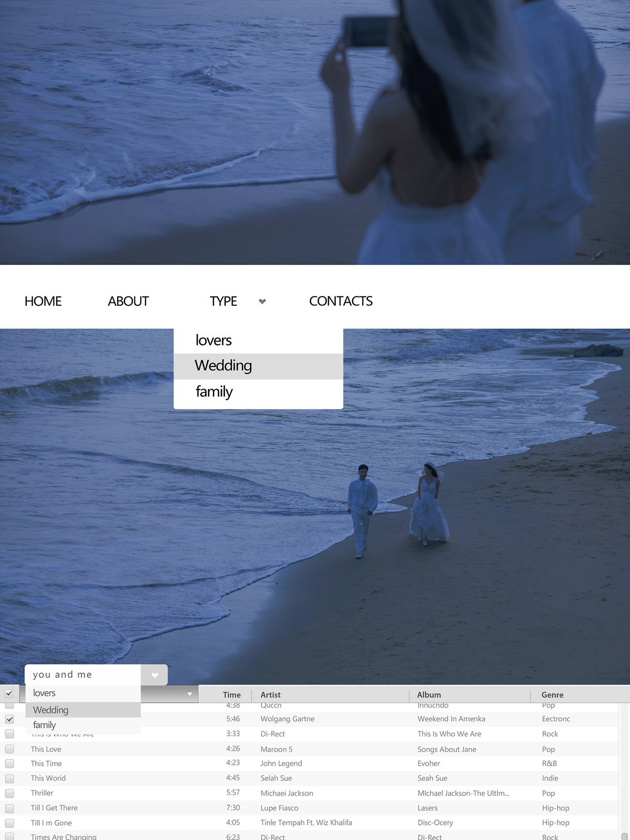The image size is (630, 840).
Task: Click album 'Lasers'
Action: point(427,808)
